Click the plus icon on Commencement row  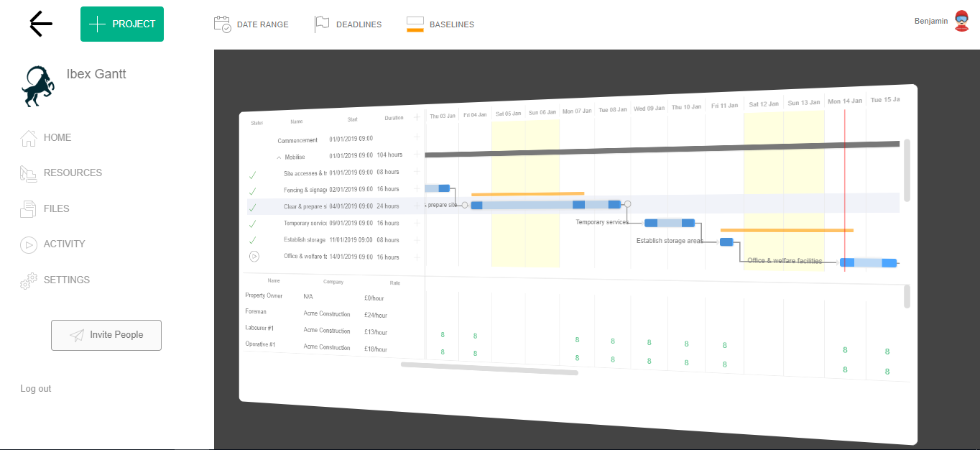416,137
